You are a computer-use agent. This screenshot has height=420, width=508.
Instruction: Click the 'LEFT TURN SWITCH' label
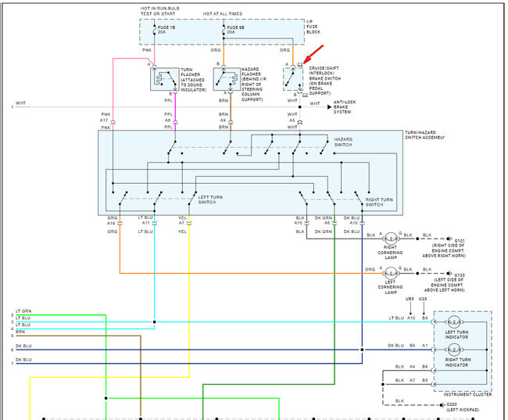click(210, 199)
